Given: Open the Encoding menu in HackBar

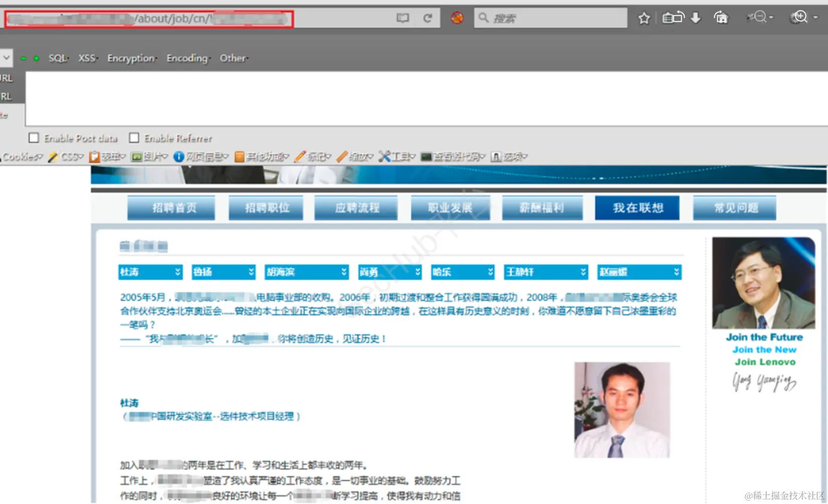Looking at the screenshot, I should tap(188, 58).
